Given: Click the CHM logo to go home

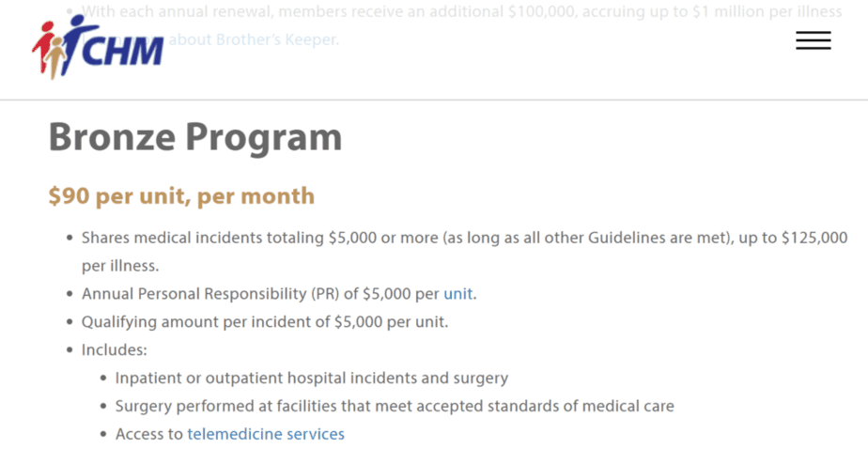Looking at the screenshot, I should tap(98, 47).
